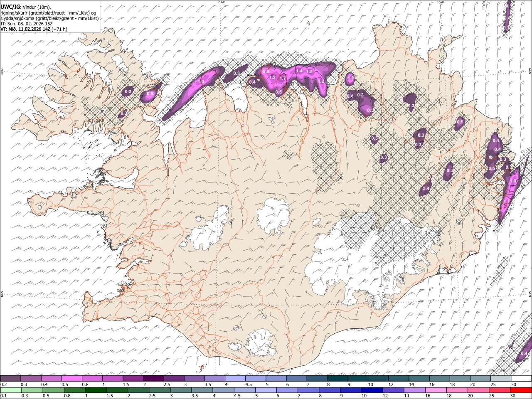Viewport: 532px width, 399px height.
Task: Click the '1.4' precipitation value label
Action: click(299, 71)
